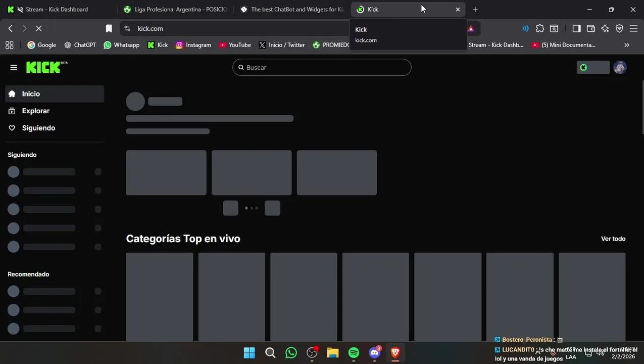Open the Instagram bookmark
644x364 pixels.
pos(193,45)
